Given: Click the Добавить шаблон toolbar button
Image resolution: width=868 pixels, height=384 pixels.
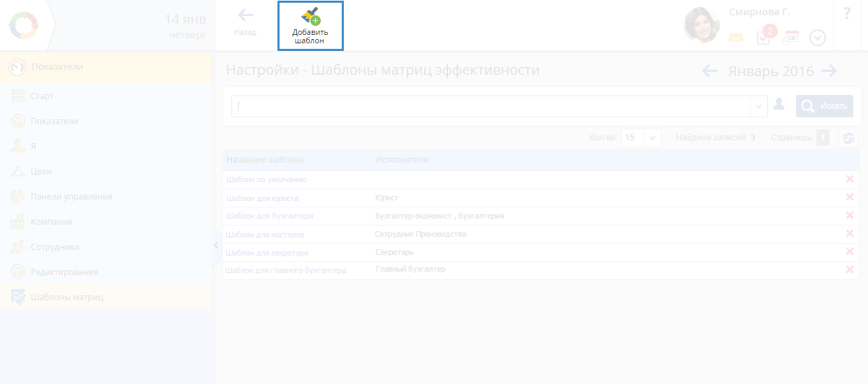Looking at the screenshot, I should coord(310,26).
